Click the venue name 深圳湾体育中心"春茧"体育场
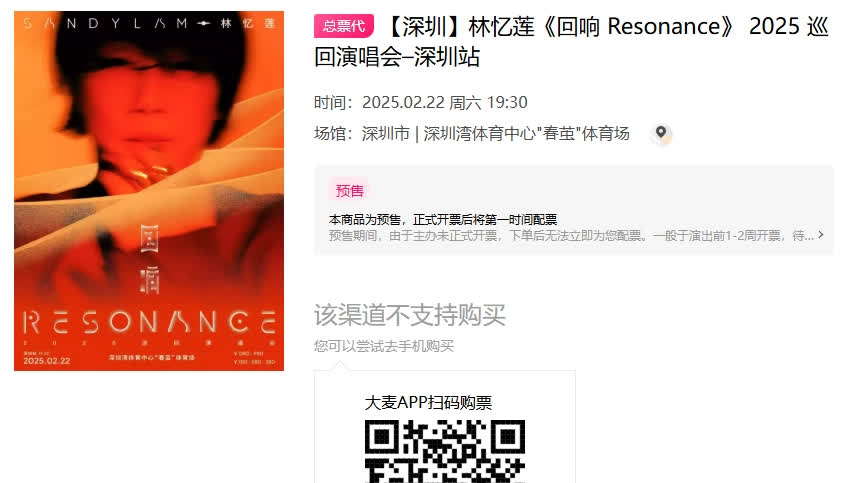 coord(526,134)
